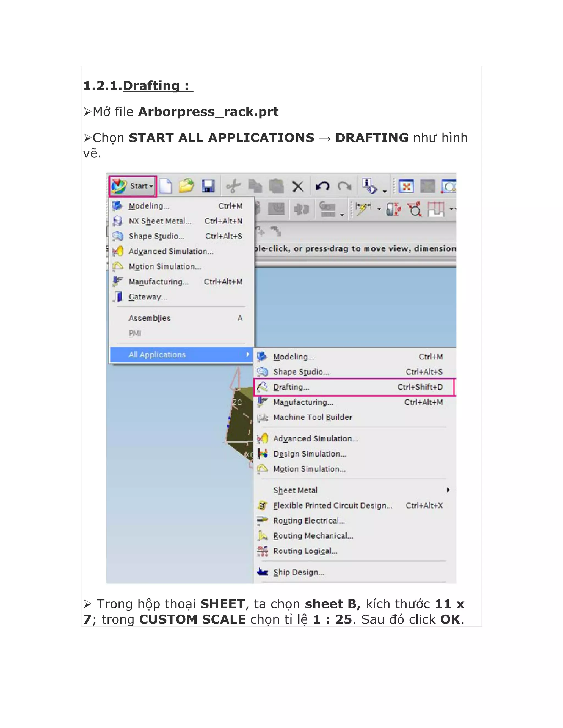Select Modeling in All Applications submenu
Viewport: 563px width, 728px height.
click(x=355, y=357)
